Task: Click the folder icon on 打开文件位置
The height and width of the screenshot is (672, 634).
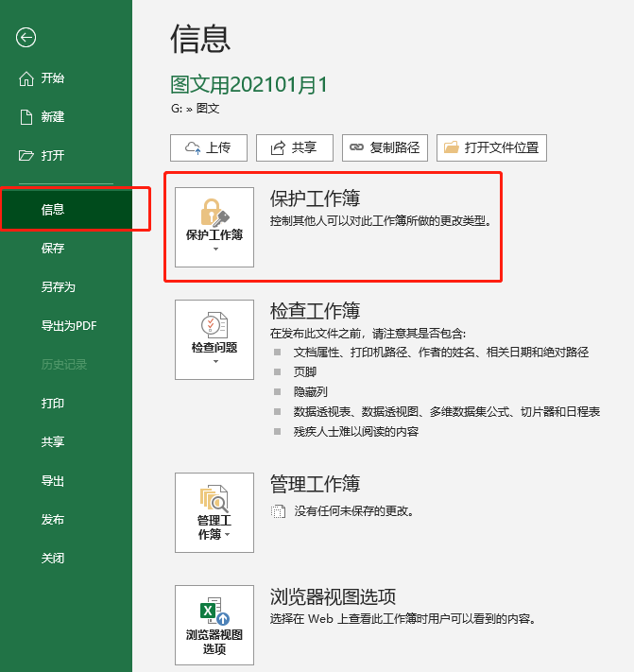Action: click(451, 147)
